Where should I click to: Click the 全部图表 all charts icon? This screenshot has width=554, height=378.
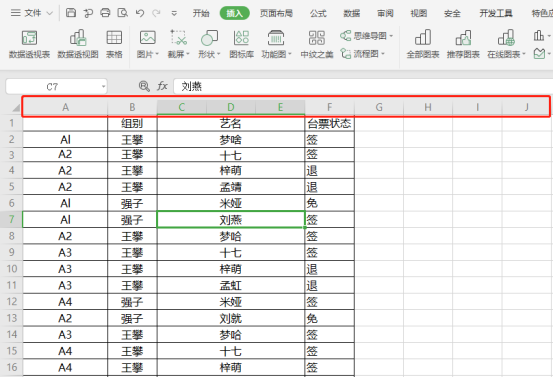click(x=423, y=44)
